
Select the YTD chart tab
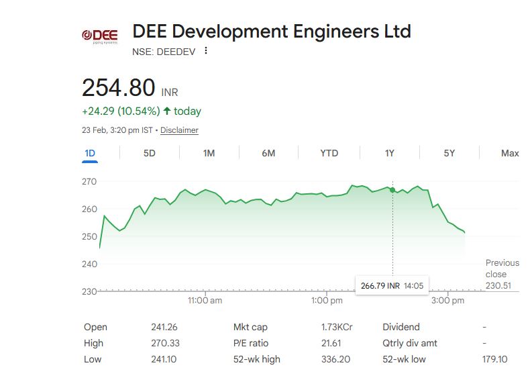click(329, 153)
